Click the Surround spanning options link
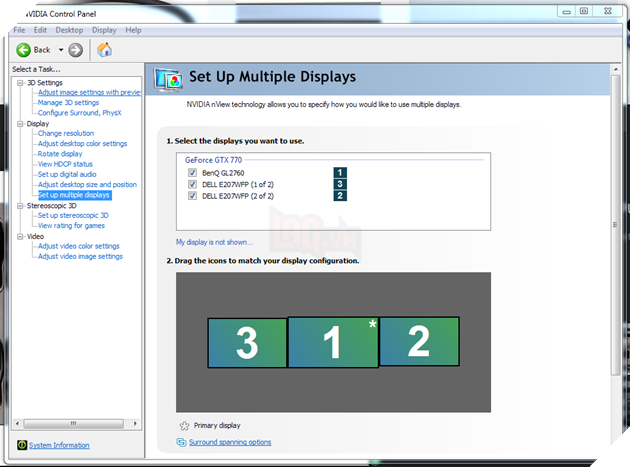The height and width of the screenshot is (467, 630). [x=230, y=442]
